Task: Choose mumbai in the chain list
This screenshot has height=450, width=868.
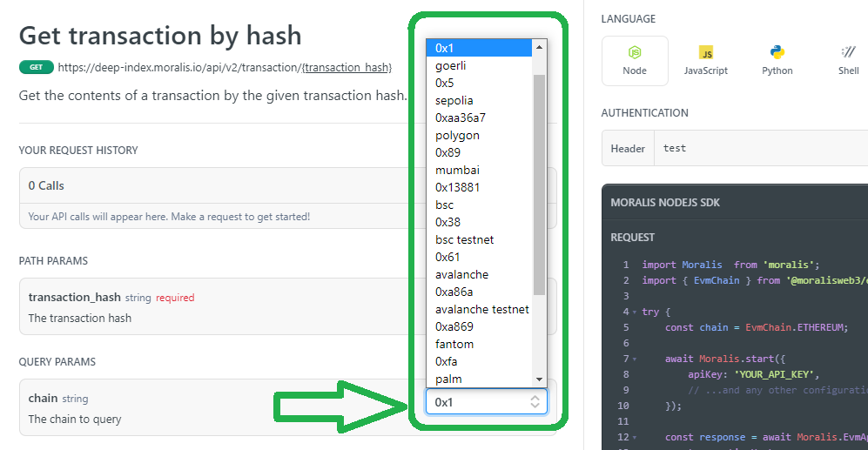Action: point(479,170)
